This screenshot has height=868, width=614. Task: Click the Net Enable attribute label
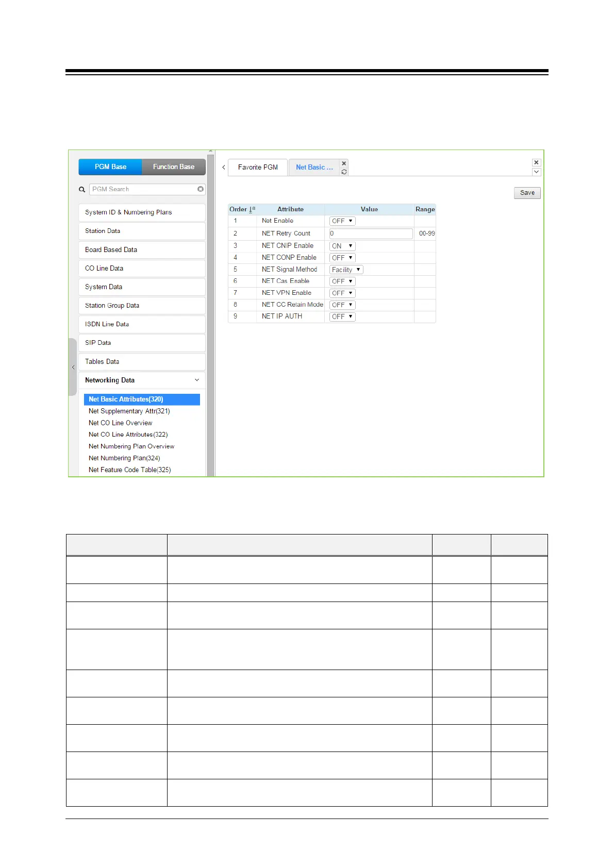click(277, 221)
